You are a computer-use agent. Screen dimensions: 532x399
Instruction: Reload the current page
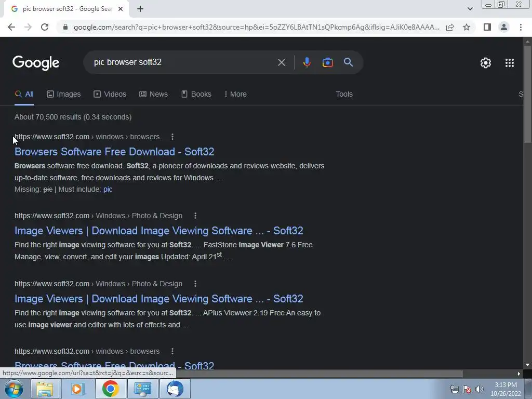[x=45, y=27]
